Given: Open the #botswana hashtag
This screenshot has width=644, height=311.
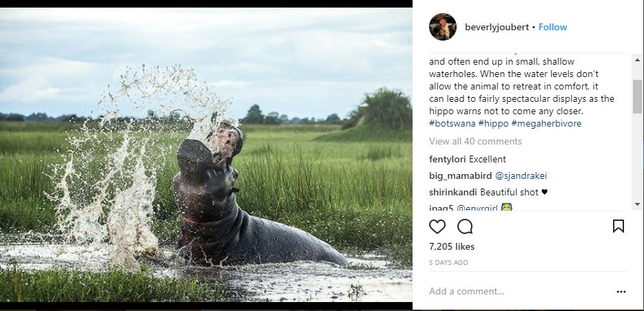Looking at the screenshot, I should 452,124.
